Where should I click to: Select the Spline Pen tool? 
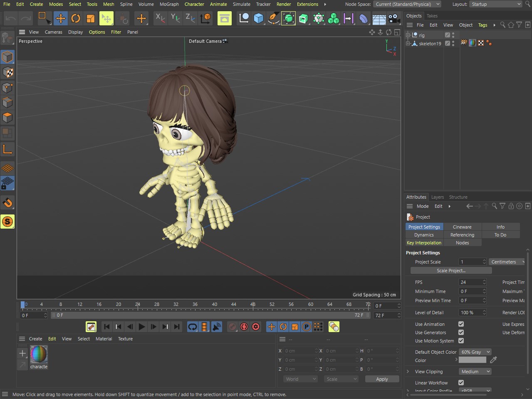pyautogui.click(x=274, y=18)
